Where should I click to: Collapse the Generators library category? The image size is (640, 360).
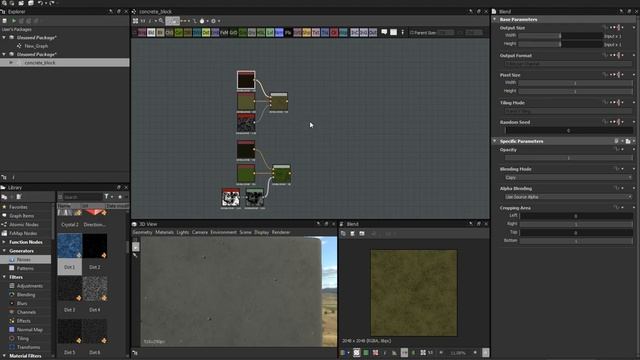pyautogui.click(x=4, y=251)
